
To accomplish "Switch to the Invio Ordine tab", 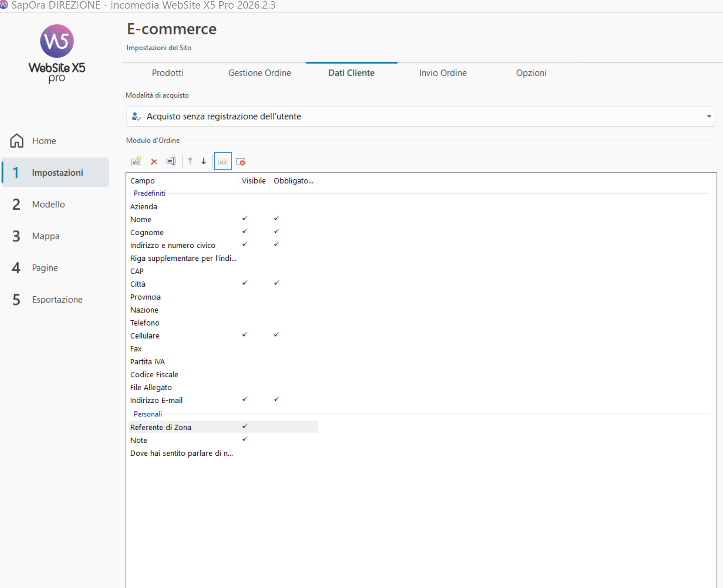I will (443, 73).
